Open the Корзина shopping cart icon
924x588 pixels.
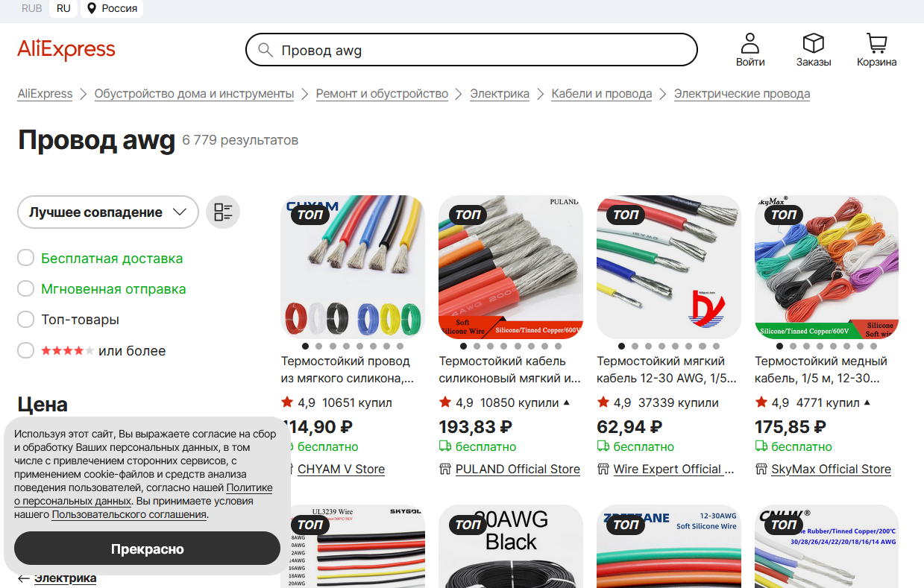point(876,42)
